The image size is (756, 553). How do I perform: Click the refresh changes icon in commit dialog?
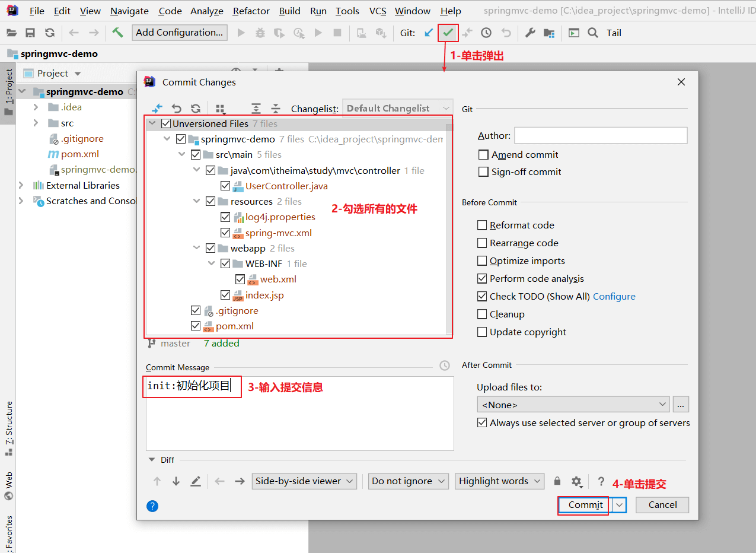(x=196, y=109)
